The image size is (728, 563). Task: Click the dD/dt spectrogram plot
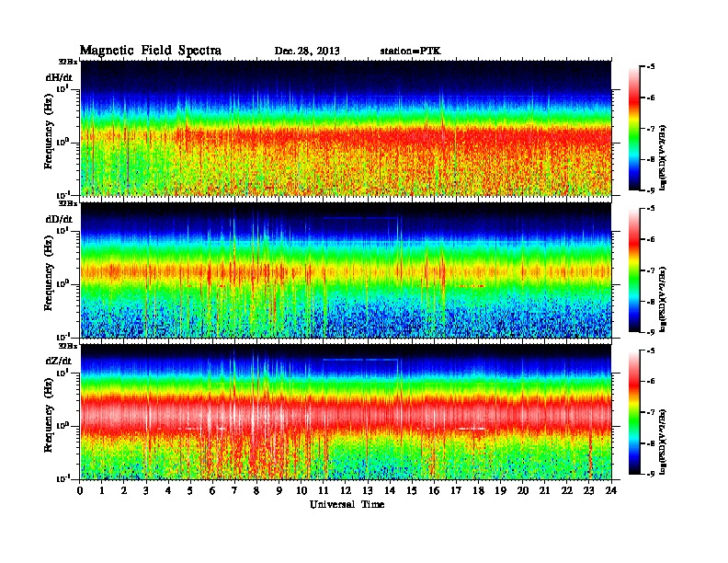(346, 270)
